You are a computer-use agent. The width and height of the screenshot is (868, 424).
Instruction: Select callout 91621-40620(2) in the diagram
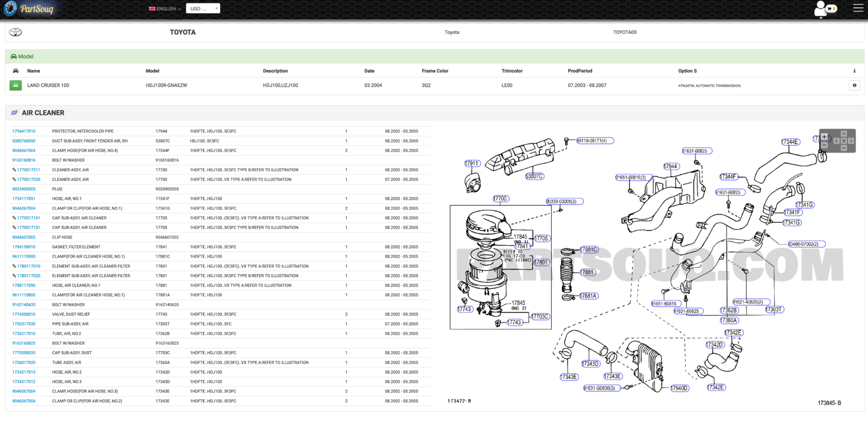751,301
